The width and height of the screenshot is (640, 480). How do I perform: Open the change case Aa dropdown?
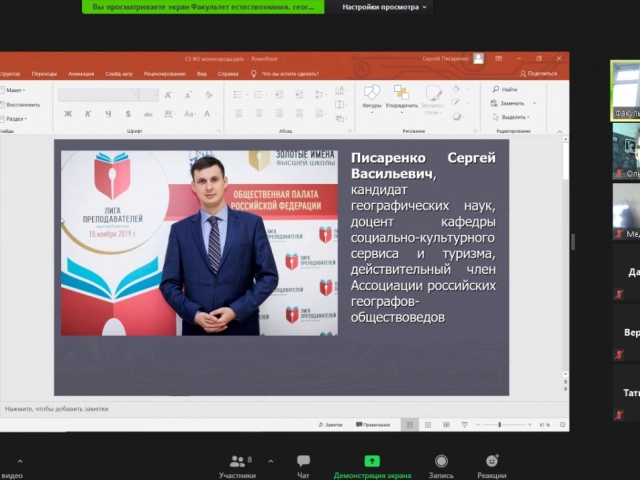pos(189,114)
